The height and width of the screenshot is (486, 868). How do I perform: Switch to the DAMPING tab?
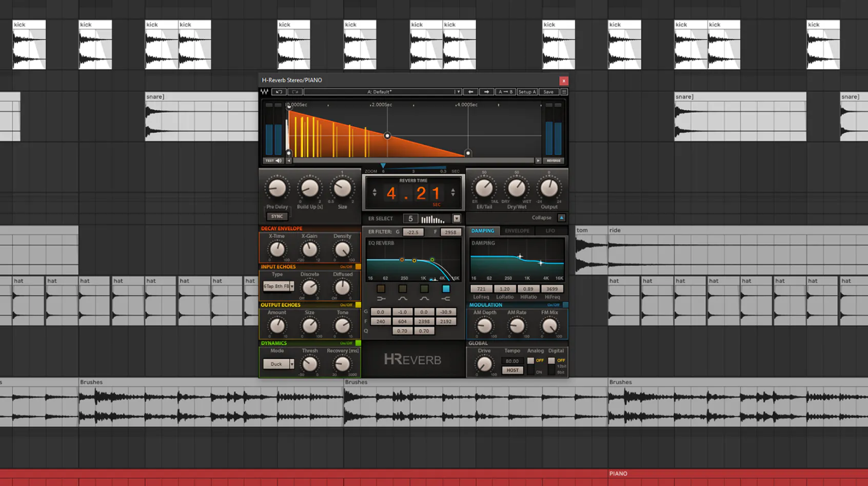click(x=483, y=231)
